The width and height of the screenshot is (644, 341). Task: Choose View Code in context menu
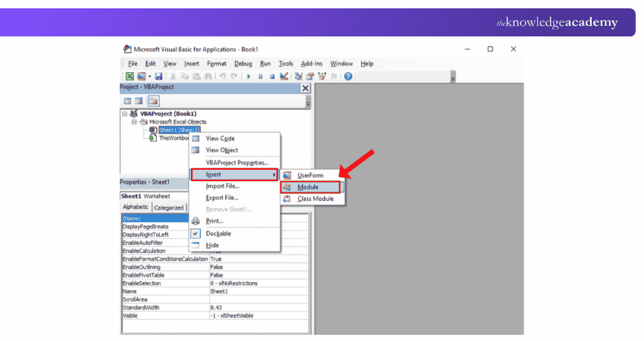point(235,139)
